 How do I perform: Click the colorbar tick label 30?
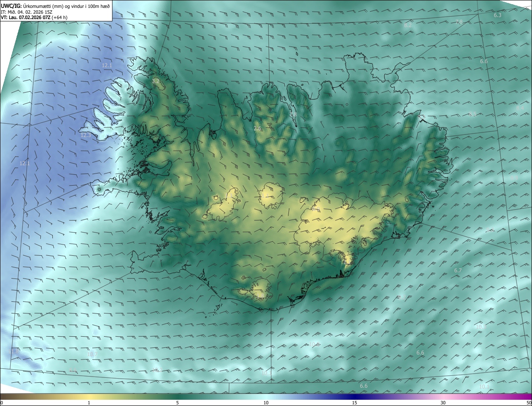pos(443,403)
